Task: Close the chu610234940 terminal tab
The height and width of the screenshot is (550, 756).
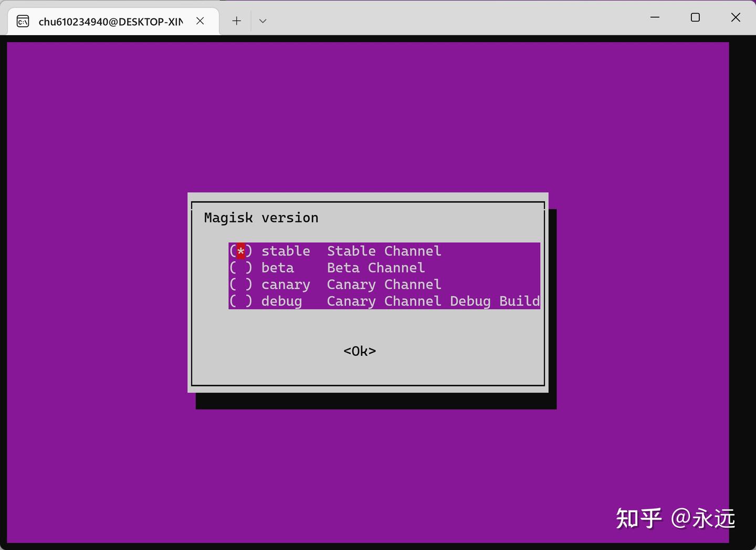Action: click(200, 21)
